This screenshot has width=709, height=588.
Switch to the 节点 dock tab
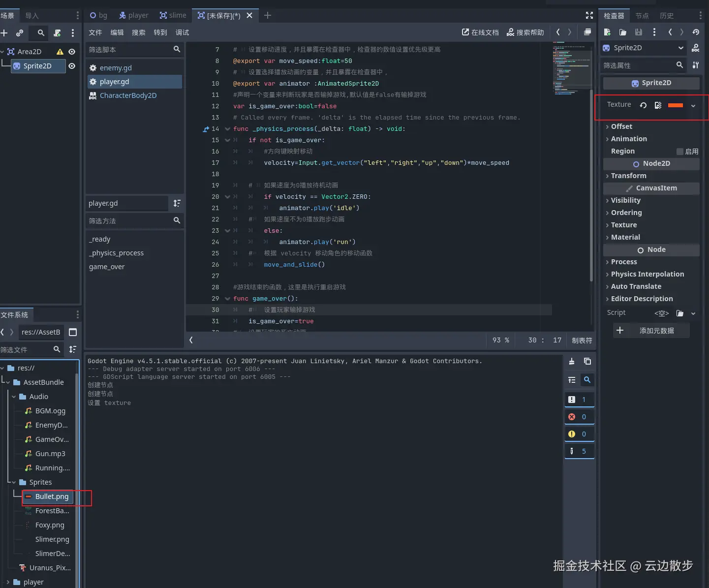[642, 16]
